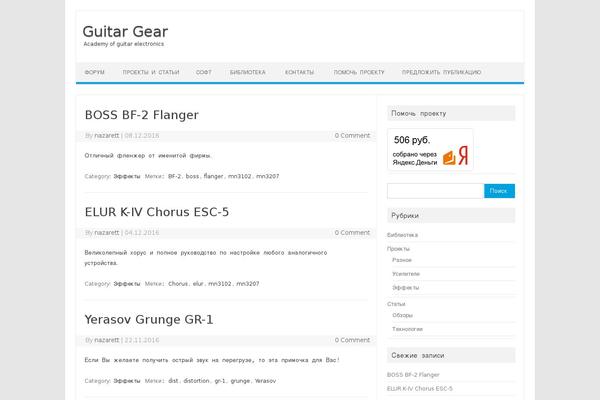Screen dimensions: 600x400
Task: Select the Технологии category link
Action: coord(407,328)
